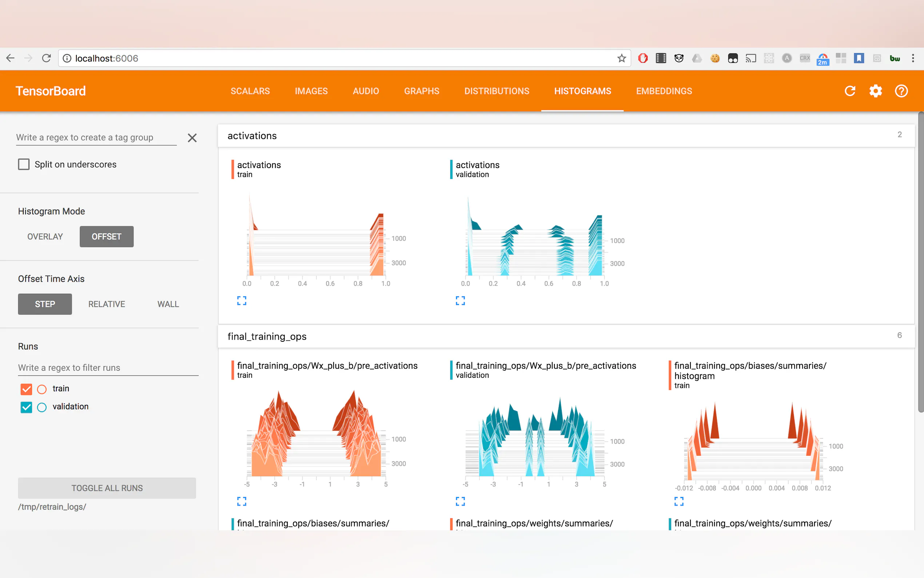Screen dimensions: 924x578
Task: Click the browser reload page button
Action: click(47, 58)
